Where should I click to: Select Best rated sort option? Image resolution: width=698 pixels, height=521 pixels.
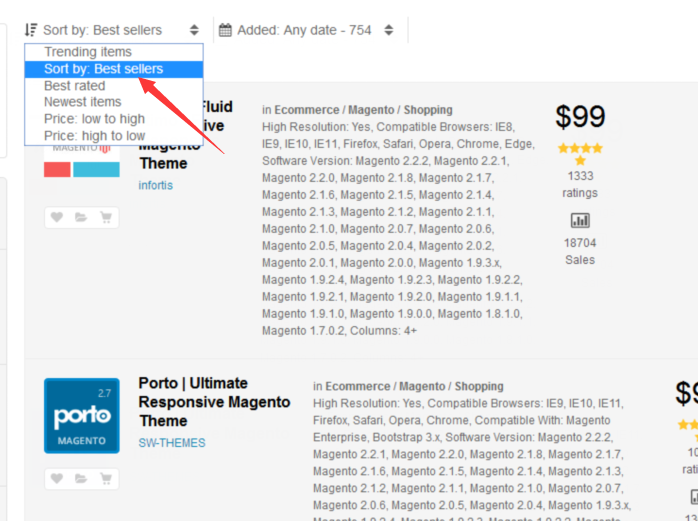(x=114, y=85)
